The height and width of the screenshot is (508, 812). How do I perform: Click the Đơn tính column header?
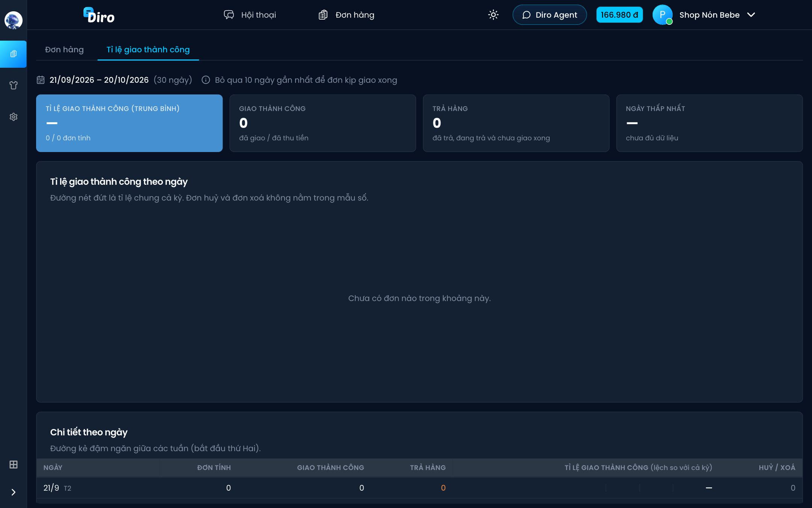(x=214, y=467)
